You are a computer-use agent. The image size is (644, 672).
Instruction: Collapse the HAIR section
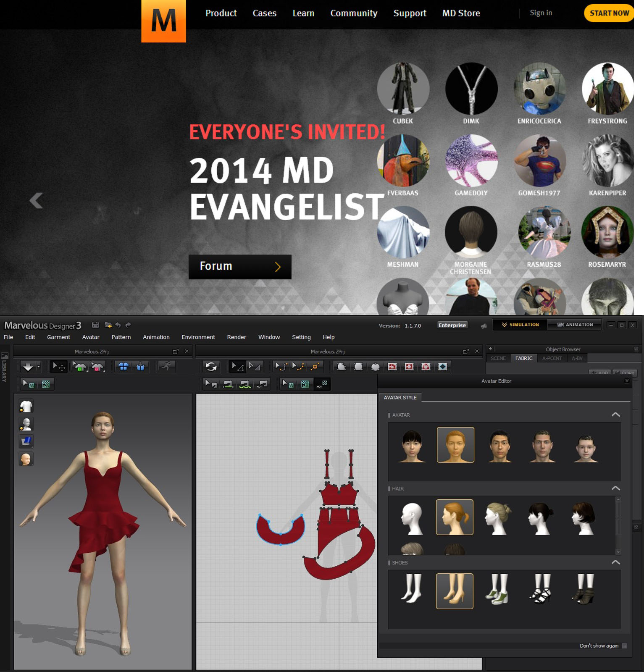(615, 488)
